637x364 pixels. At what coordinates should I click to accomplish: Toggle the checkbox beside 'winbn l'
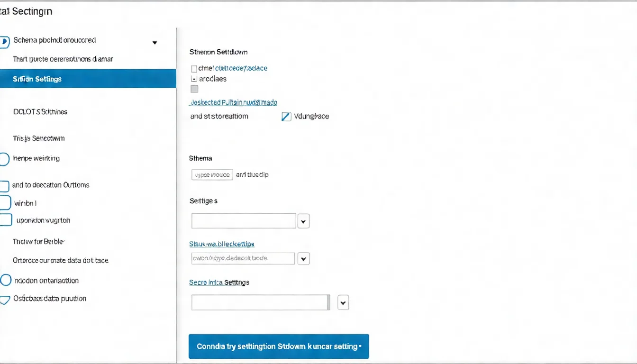(x=5, y=203)
